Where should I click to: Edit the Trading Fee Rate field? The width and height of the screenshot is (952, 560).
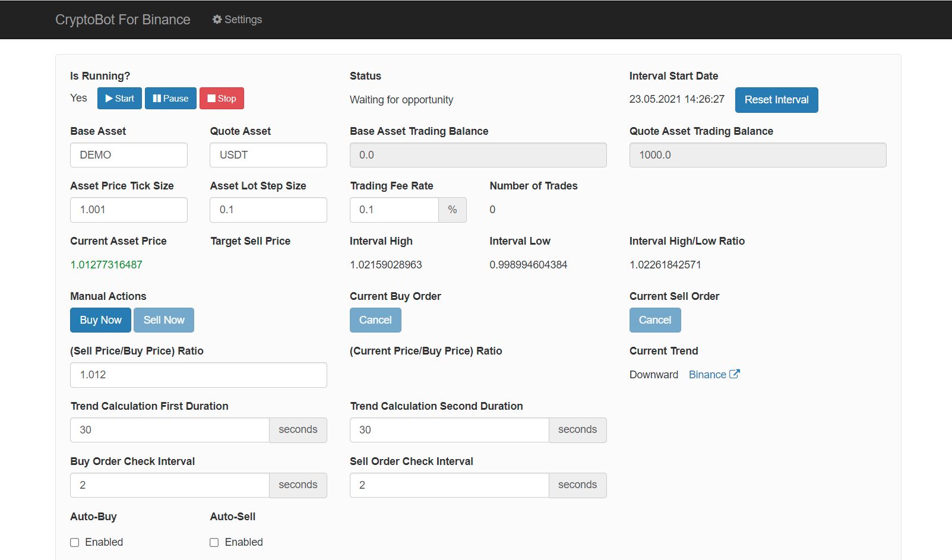click(x=394, y=210)
